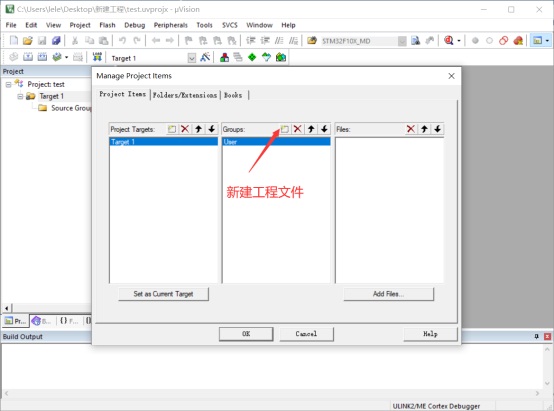This screenshot has width=554, height=411.
Task: Move group up with Groups up arrow
Action: [x=311, y=129]
